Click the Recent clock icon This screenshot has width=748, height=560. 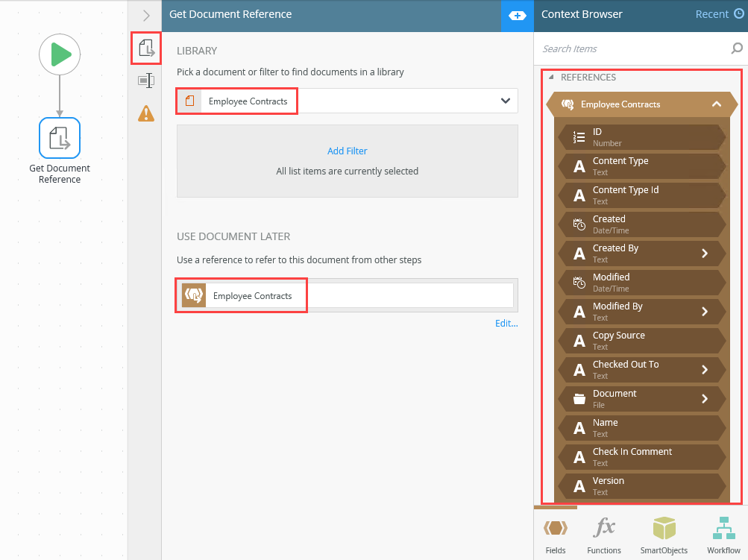tap(739, 14)
